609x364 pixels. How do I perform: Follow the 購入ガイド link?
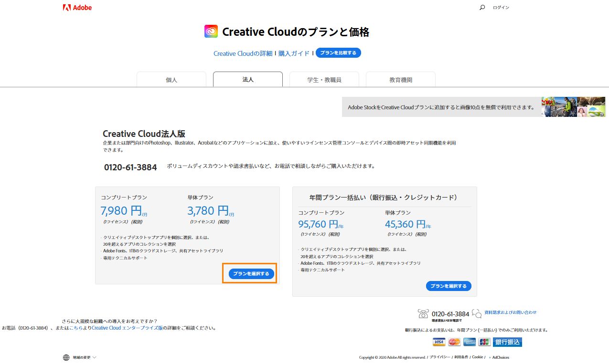coord(294,53)
